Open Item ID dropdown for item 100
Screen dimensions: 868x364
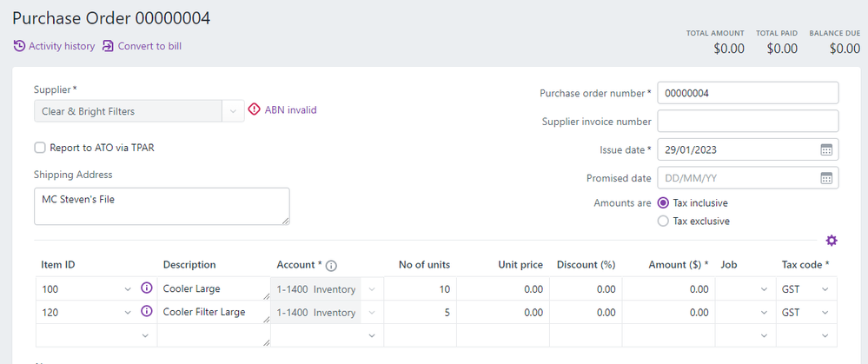(129, 289)
